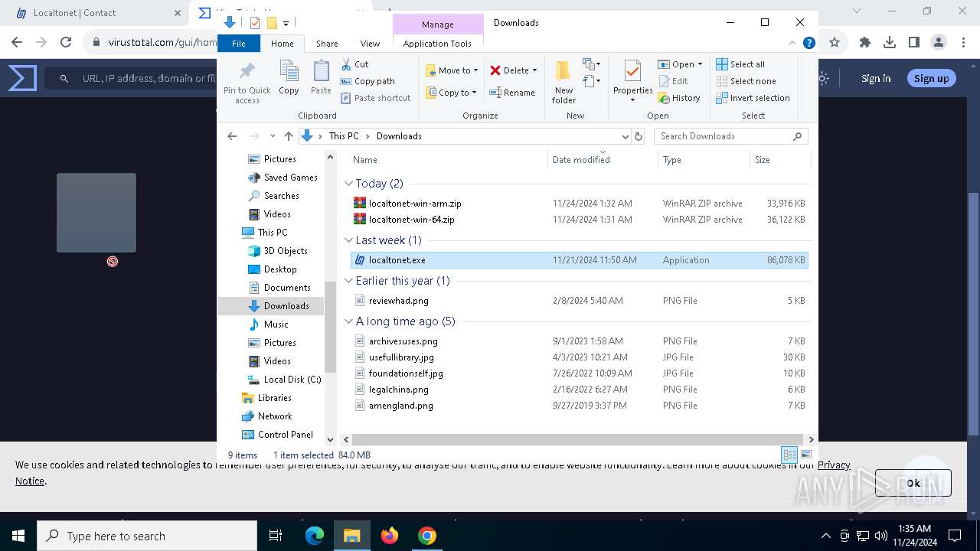Sort by Name column header
The height and width of the screenshot is (551, 980).
pos(448,160)
